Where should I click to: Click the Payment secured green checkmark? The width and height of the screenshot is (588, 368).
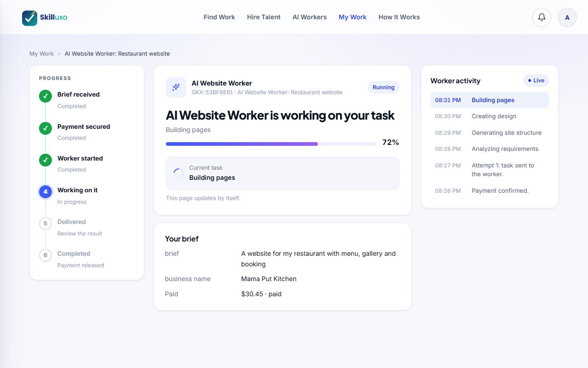[x=45, y=128]
